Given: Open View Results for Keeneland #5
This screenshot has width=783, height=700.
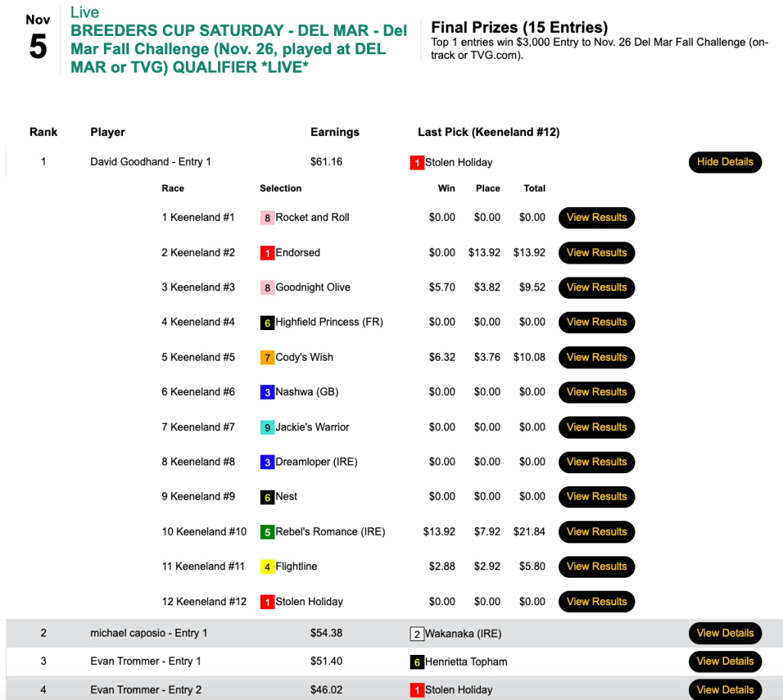Looking at the screenshot, I should [596, 357].
